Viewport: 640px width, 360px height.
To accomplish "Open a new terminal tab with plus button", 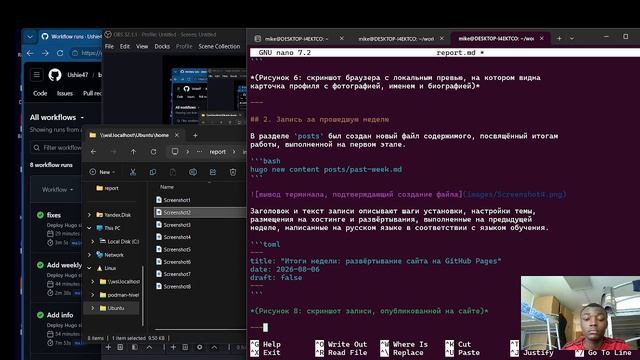I will [559, 38].
